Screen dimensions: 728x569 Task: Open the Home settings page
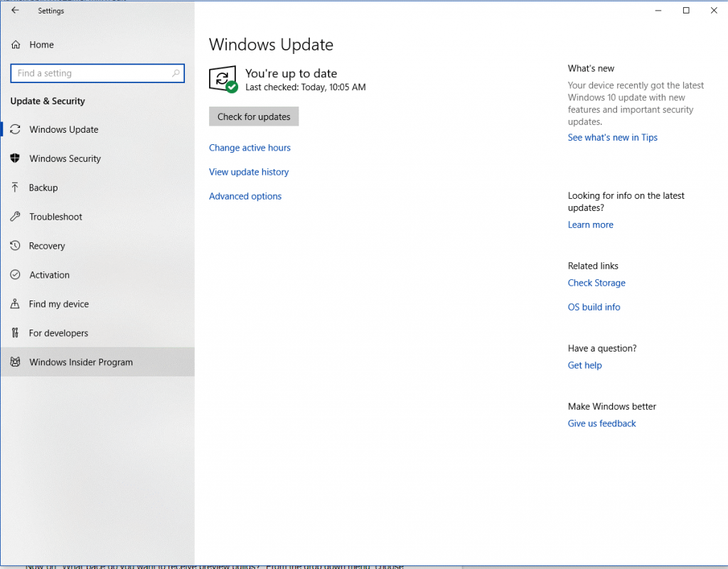point(97,45)
